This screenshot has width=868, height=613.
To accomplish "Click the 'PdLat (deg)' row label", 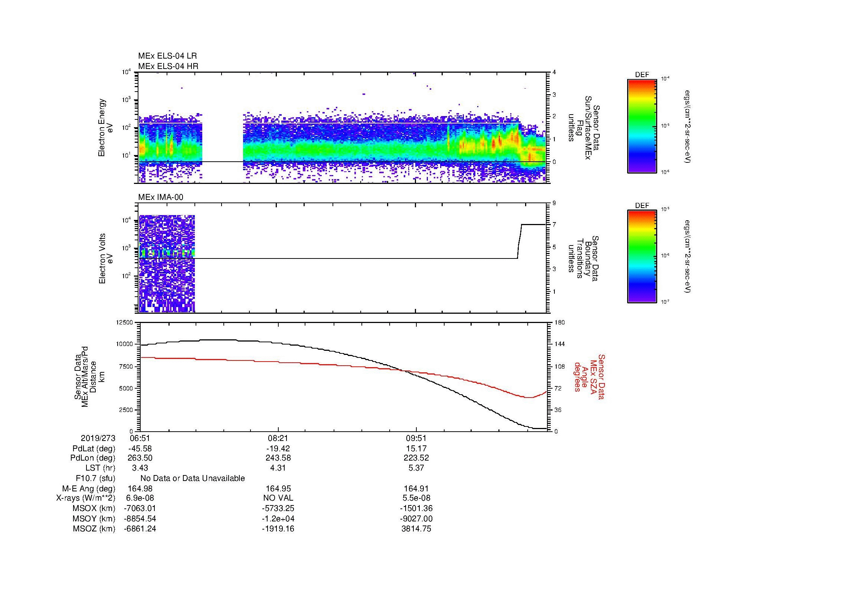I will click(94, 449).
